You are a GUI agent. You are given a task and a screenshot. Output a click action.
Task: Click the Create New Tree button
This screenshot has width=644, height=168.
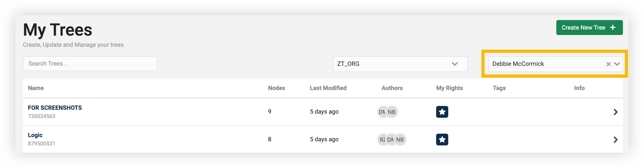tap(589, 28)
